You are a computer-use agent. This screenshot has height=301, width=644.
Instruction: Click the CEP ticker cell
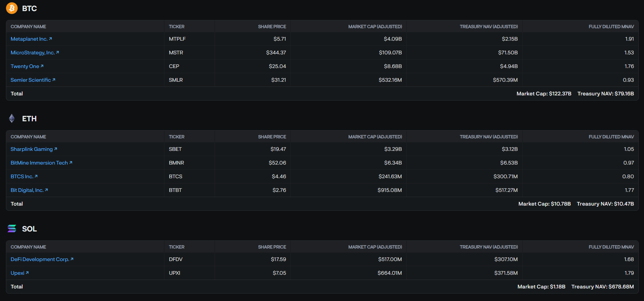[174, 66]
